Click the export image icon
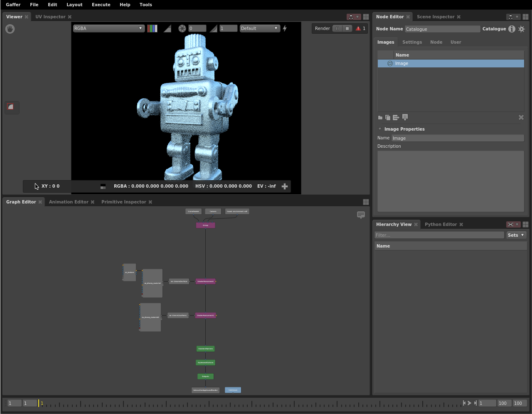The width and height of the screenshot is (532, 414). click(x=396, y=117)
